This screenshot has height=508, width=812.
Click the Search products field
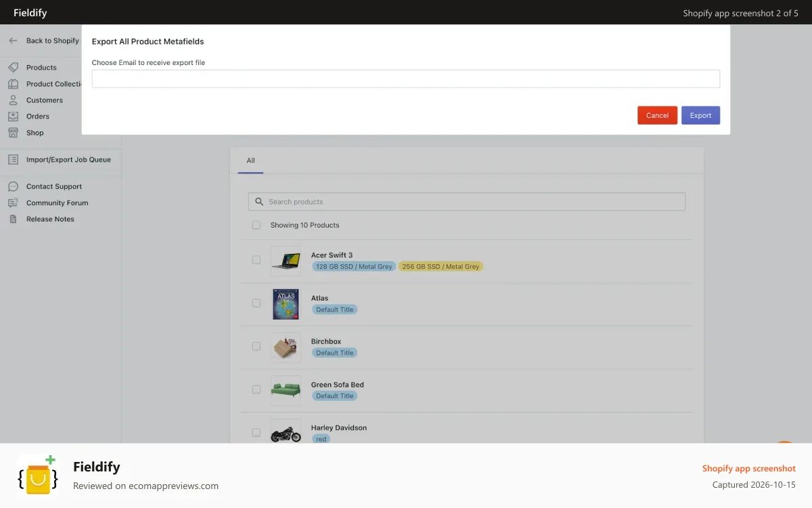click(467, 202)
